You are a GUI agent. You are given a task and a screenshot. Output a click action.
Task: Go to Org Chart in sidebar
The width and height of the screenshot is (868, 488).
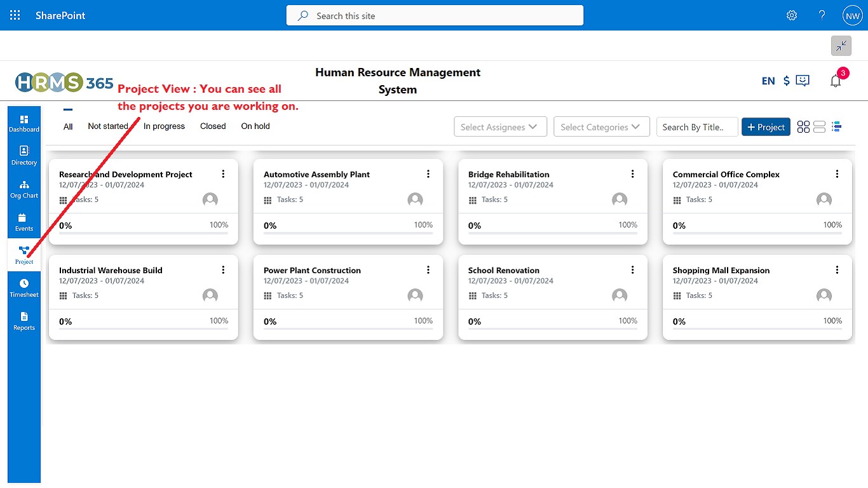pos(24,189)
